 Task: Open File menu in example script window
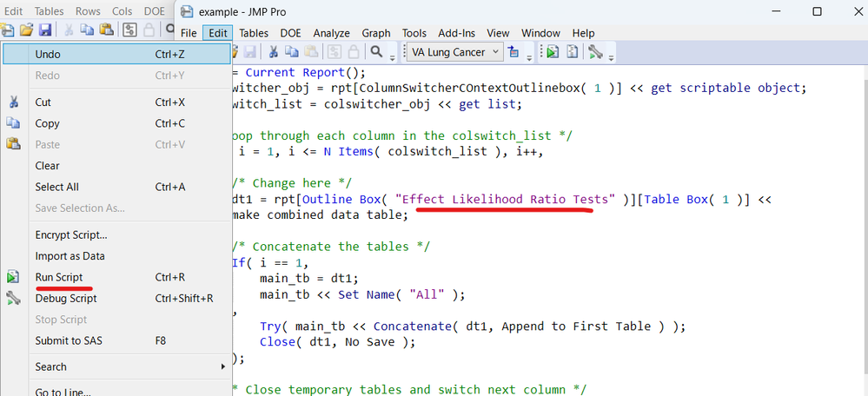(189, 33)
